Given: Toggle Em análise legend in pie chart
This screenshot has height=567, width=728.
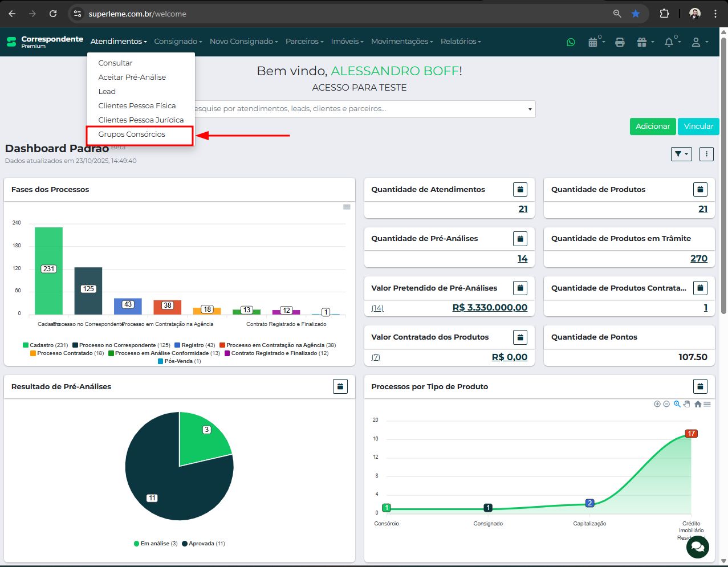Looking at the screenshot, I should [156, 544].
